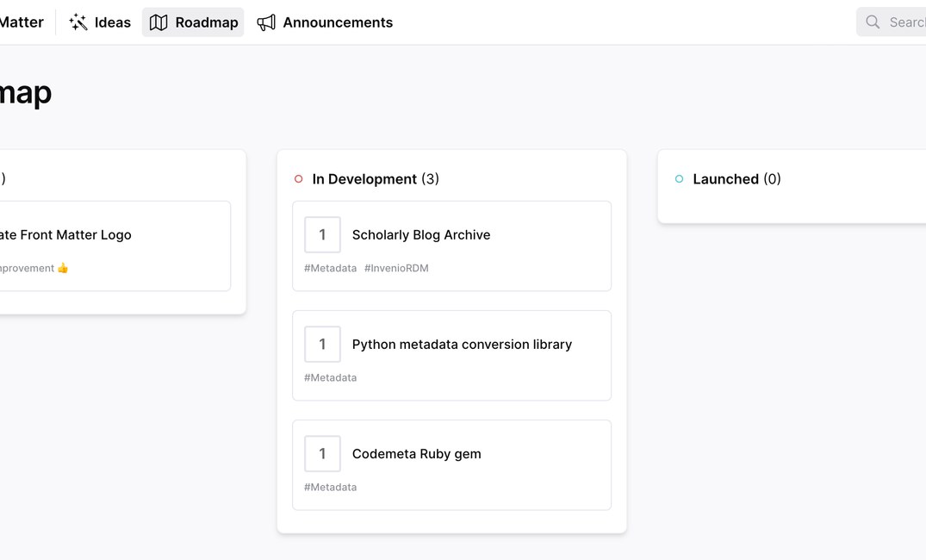Click the thumbs-up emoji beside the Improvement tag
This screenshot has height=560, width=926.
pyautogui.click(x=65, y=268)
